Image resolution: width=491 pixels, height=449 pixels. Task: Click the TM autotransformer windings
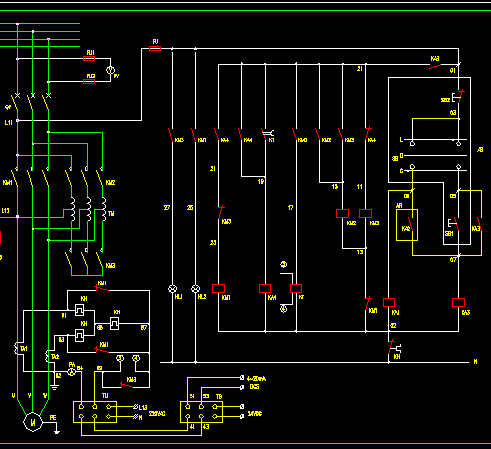(88, 209)
